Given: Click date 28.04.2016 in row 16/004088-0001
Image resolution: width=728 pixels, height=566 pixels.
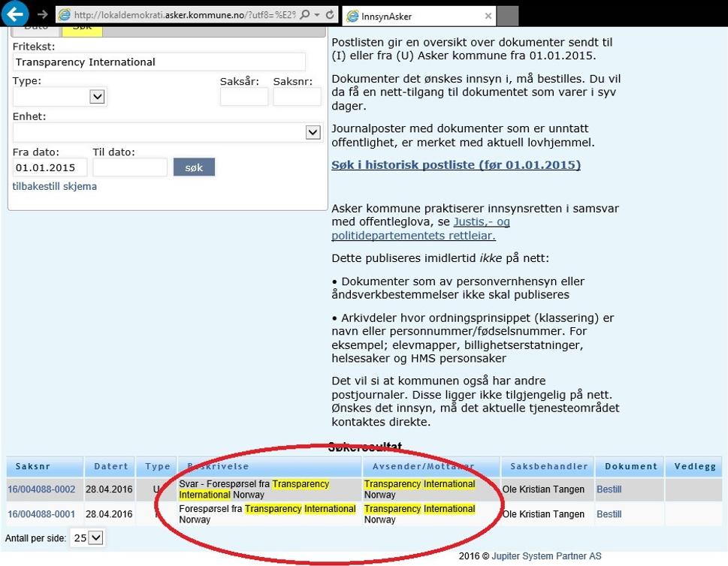Looking at the screenshot, I should click(x=109, y=514).
